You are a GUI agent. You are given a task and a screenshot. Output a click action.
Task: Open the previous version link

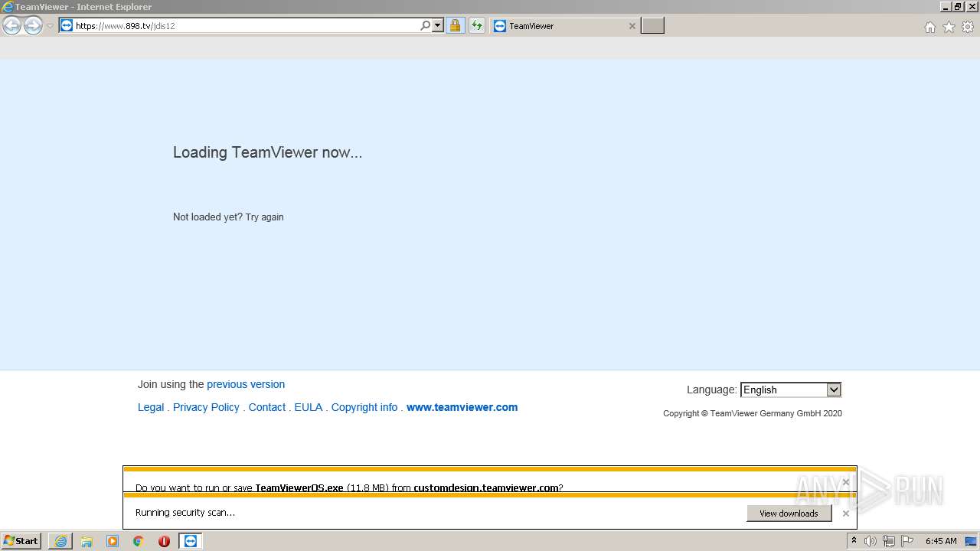[x=246, y=384]
